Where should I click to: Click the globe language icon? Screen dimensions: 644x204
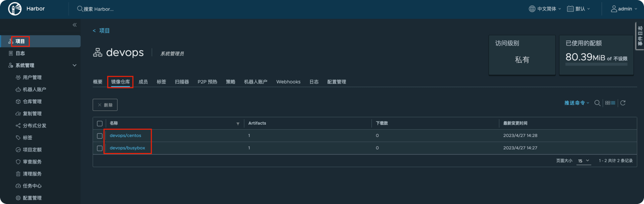[x=532, y=9]
